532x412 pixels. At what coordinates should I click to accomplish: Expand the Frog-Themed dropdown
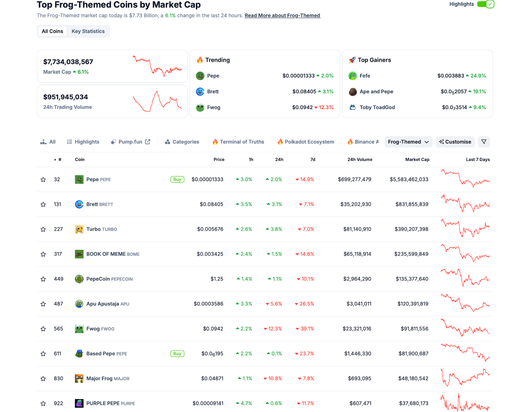point(408,142)
